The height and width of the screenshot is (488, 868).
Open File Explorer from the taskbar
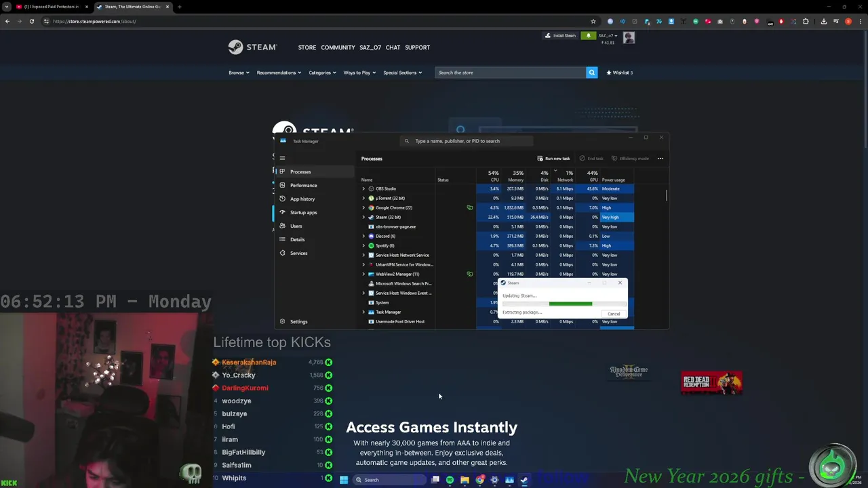point(465,480)
